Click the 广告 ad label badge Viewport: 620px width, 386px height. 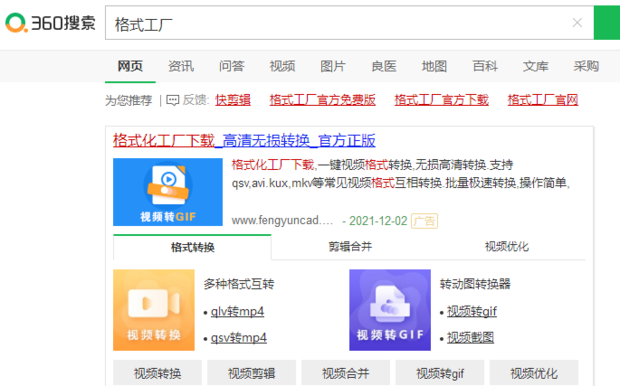424,221
